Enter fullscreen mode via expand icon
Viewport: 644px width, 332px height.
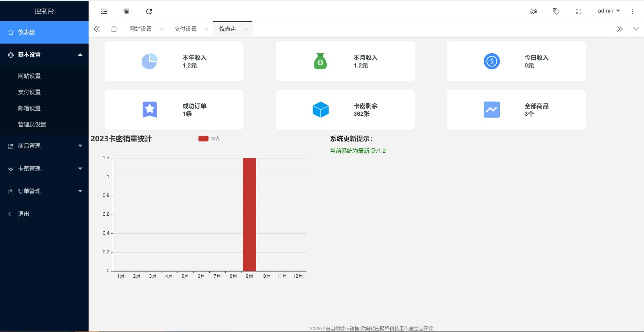[579, 11]
